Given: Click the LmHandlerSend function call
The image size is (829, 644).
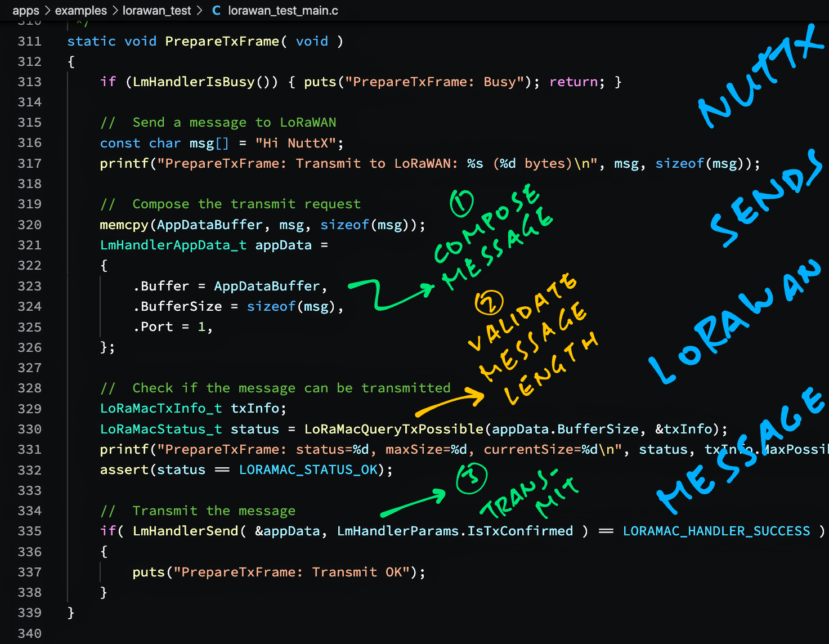Looking at the screenshot, I should [186, 531].
